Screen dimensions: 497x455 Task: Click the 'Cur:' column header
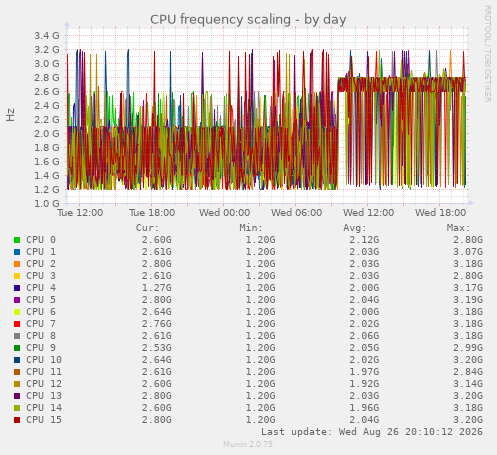147,228
